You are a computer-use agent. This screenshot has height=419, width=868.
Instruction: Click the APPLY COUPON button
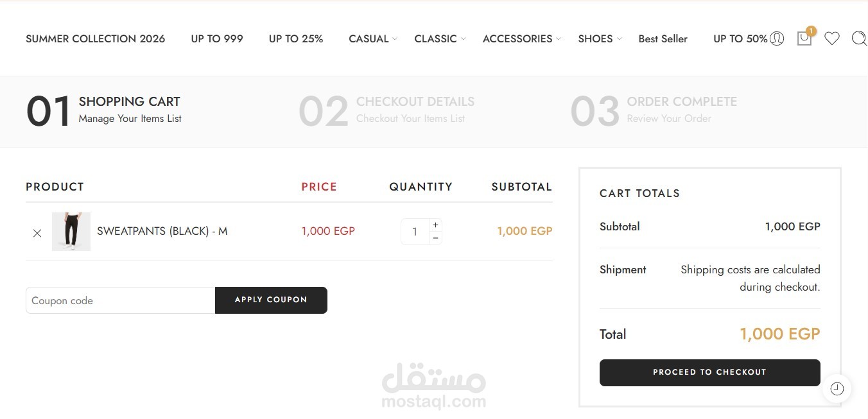click(x=271, y=300)
